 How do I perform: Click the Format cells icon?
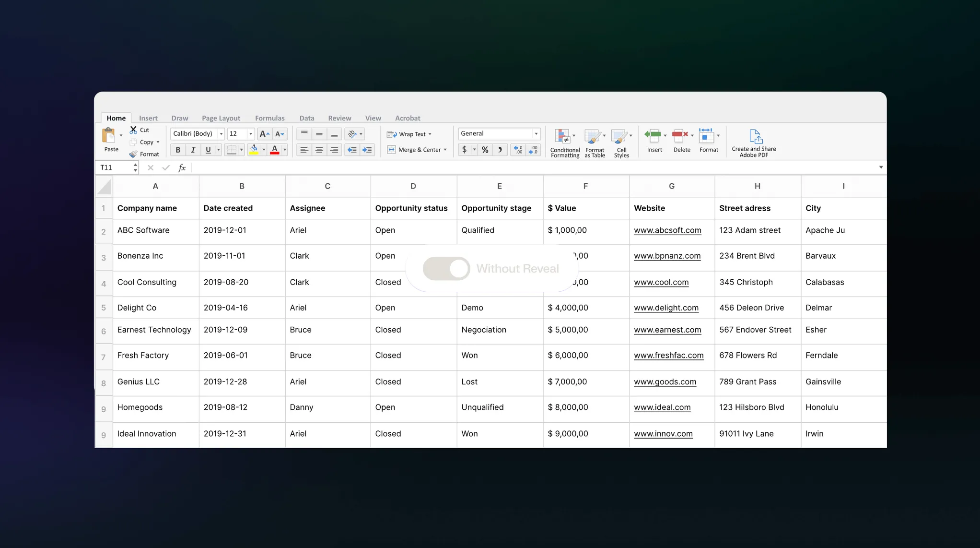tap(706, 136)
